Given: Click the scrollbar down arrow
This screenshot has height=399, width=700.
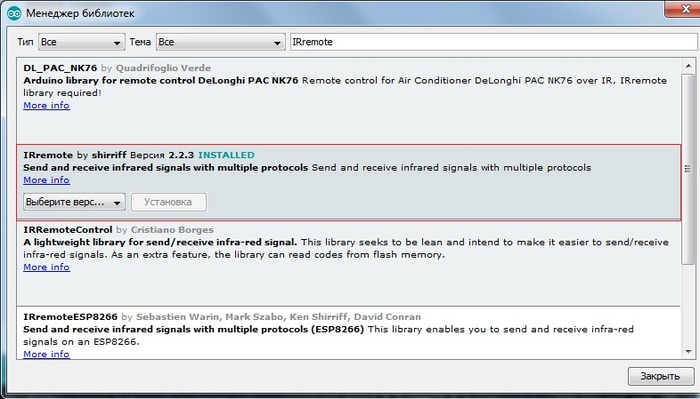Looking at the screenshot, I should point(688,352).
